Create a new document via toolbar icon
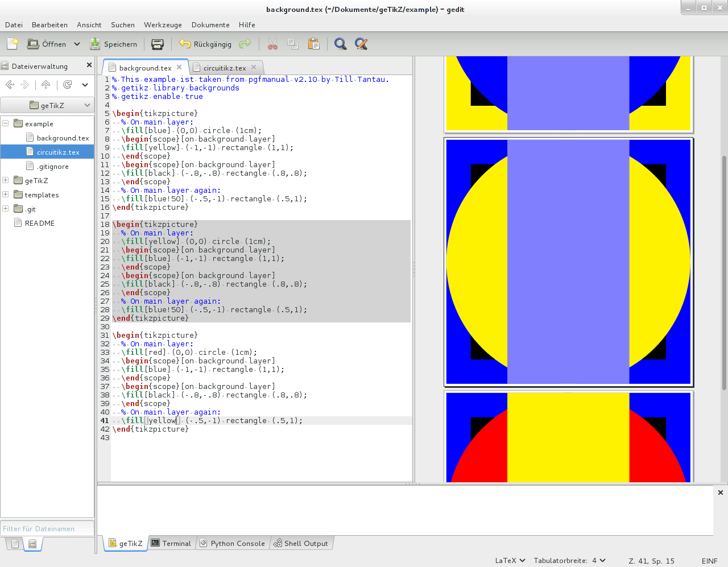The height and width of the screenshot is (567, 728). (13, 44)
